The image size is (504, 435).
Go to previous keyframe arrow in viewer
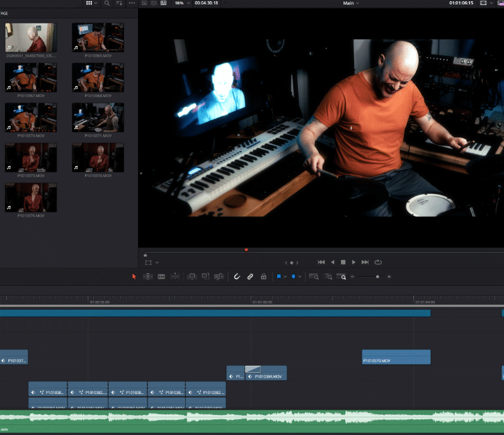coord(286,263)
